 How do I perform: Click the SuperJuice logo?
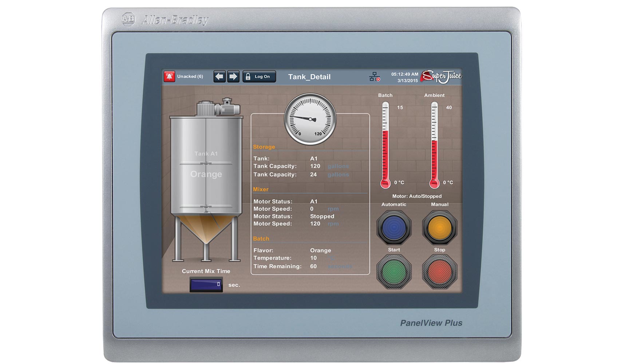pyautogui.click(x=442, y=76)
